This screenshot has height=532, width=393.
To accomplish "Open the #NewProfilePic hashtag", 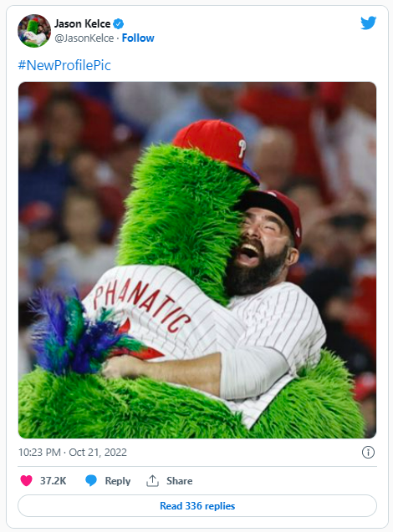I will click(x=64, y=65).
